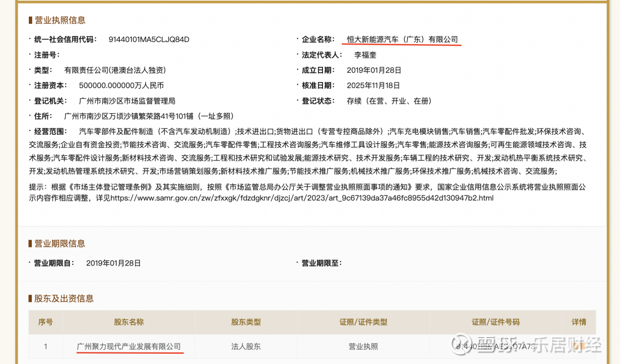Click the 营业执照信息 section heading

pos(60,20)
